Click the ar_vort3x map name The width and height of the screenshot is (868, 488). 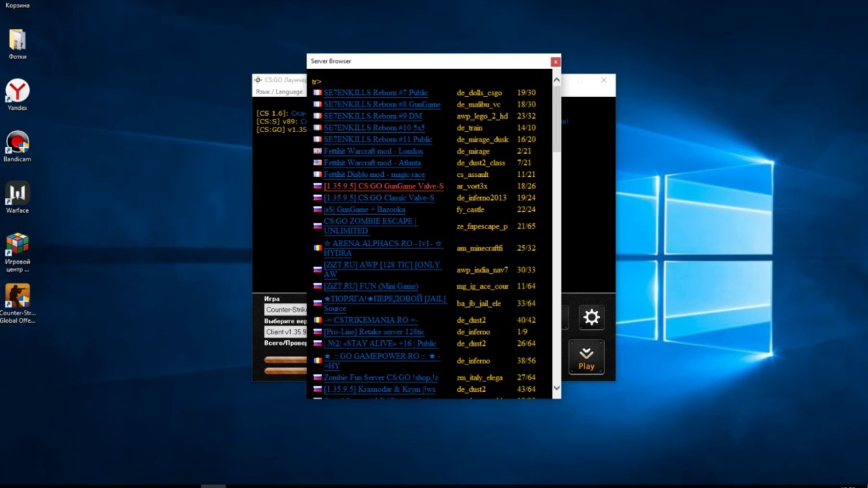[x=472, y=186]
